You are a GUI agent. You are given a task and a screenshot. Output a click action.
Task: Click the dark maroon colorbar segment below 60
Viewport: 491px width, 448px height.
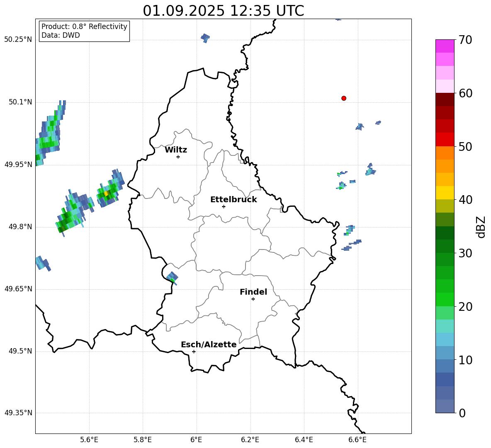coord(445,99)
